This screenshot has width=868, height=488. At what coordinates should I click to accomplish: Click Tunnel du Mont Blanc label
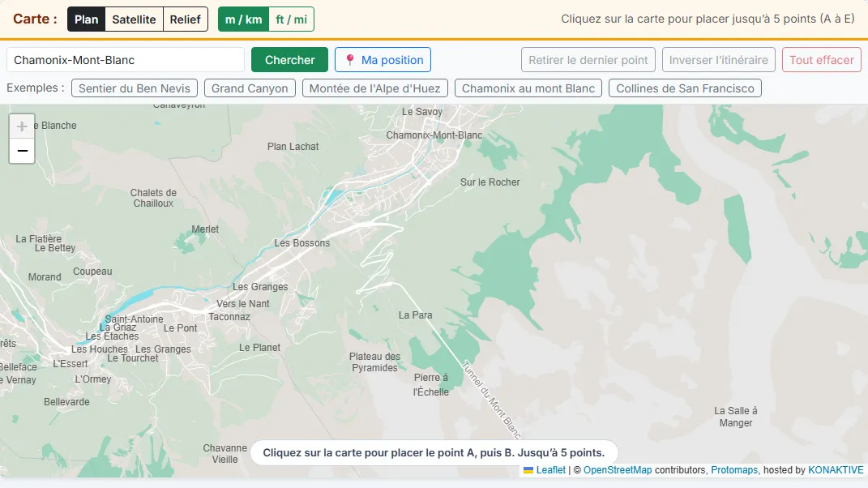pos(492,400)
